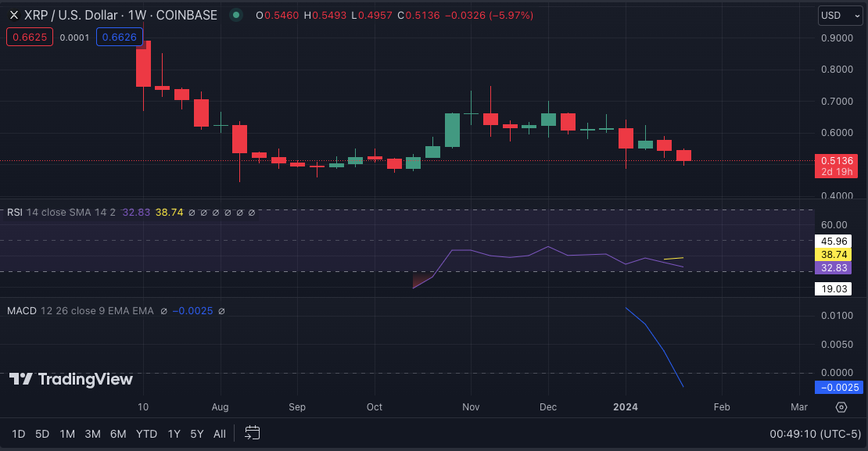The width and height of the screenshot is (868, 451).
Task: Click the 0.0100 MACD axis label
Action: click(x=837, y=316)
